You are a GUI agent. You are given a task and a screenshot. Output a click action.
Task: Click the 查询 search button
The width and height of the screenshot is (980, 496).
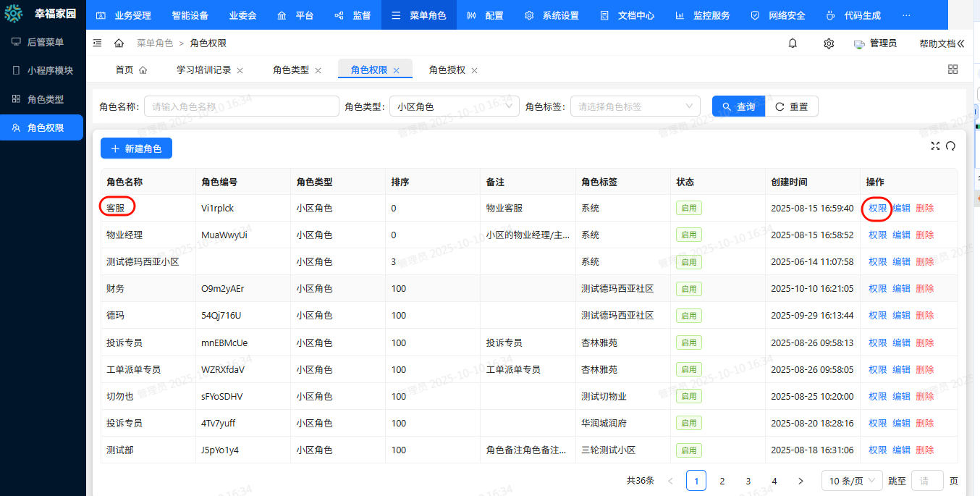[x=738, y=106]
